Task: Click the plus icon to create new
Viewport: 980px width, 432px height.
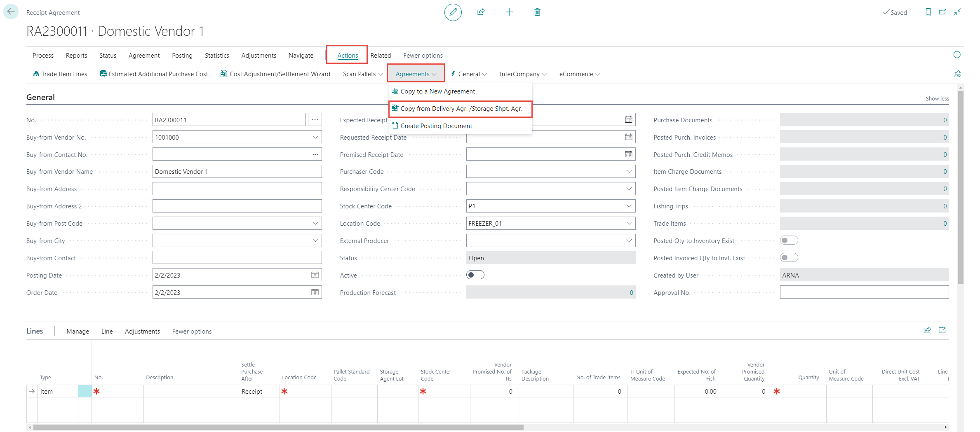Action: (x=509, y=12)
